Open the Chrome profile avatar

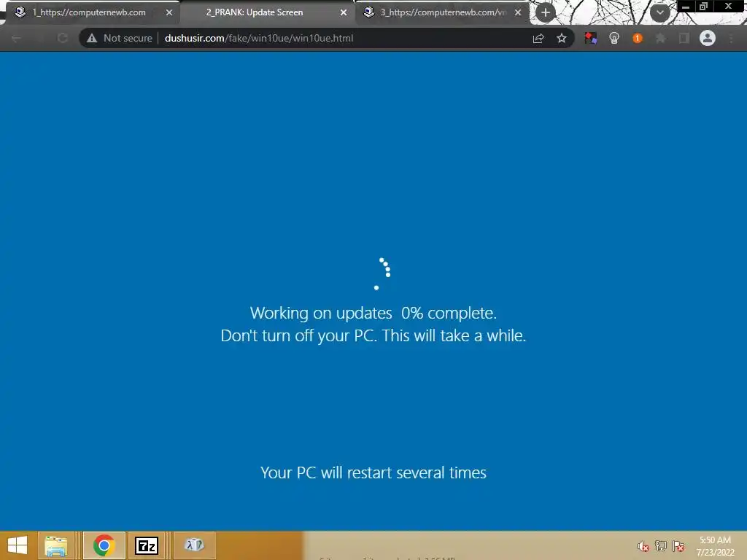click(708, 38)
